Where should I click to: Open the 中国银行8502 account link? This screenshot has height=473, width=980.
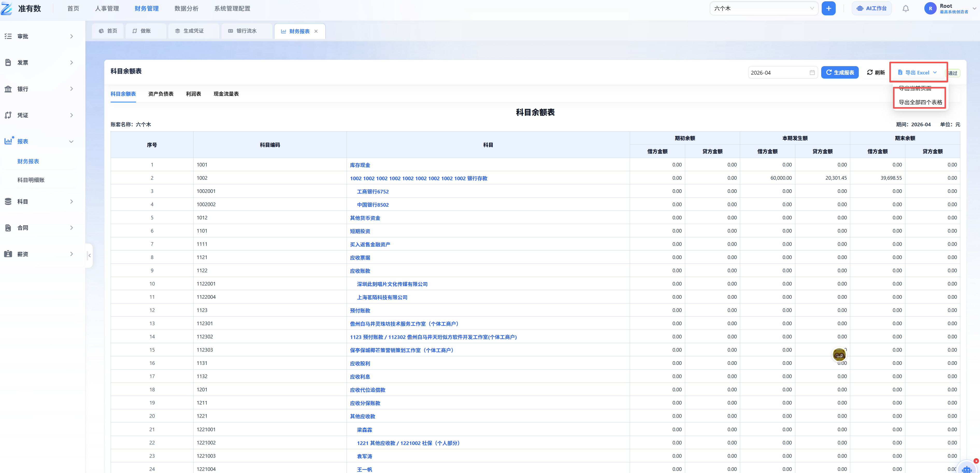pos(373,205)
